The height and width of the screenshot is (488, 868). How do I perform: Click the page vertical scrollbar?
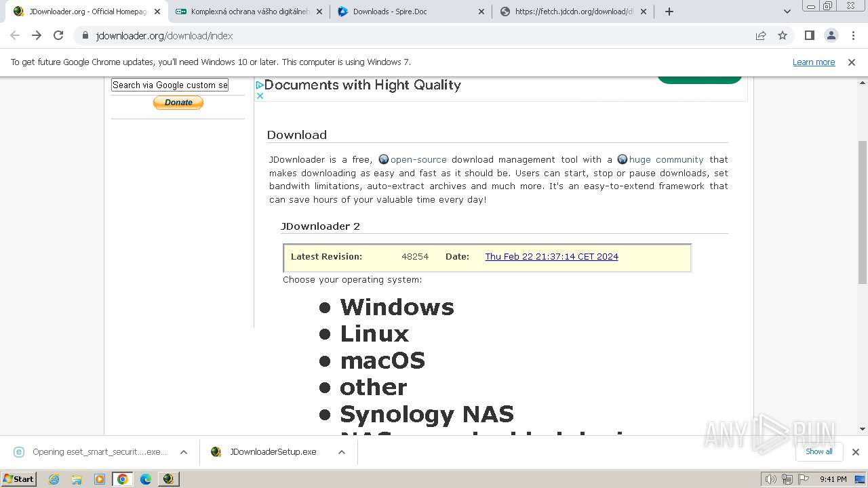click(x=863, y=211)
